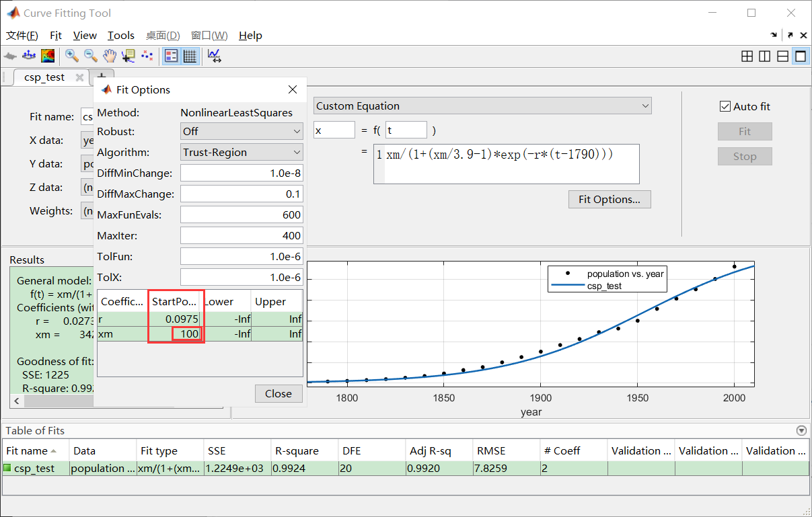Select the csp_test tab

pyautogui.click(x=44, y=77)
